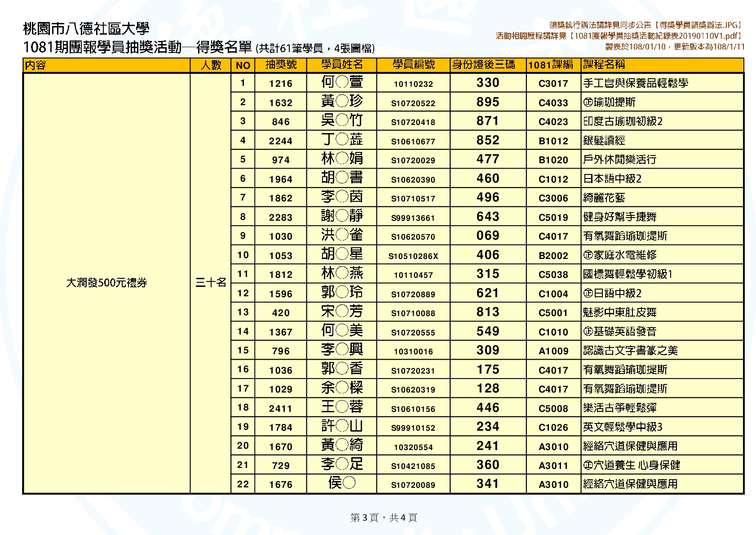Click the circled 正 mark before 日語中級2

pos(588,294)
